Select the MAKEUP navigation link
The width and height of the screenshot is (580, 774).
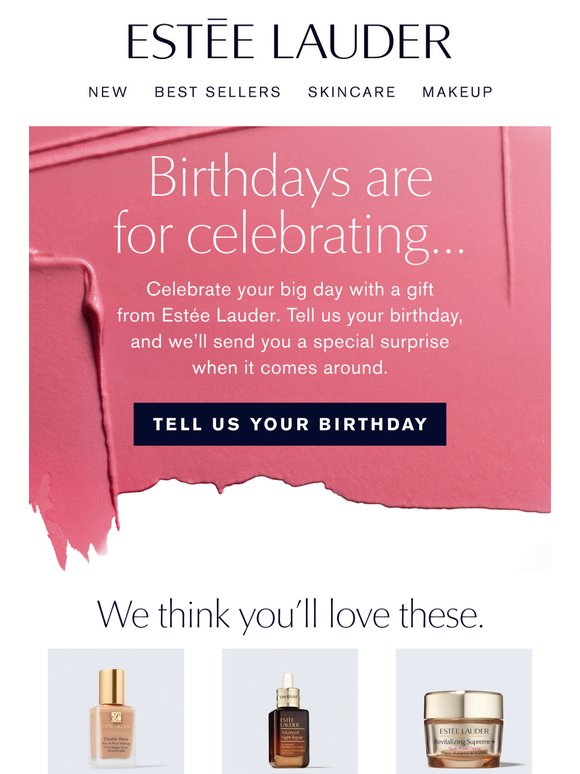[x=457, y=92]
